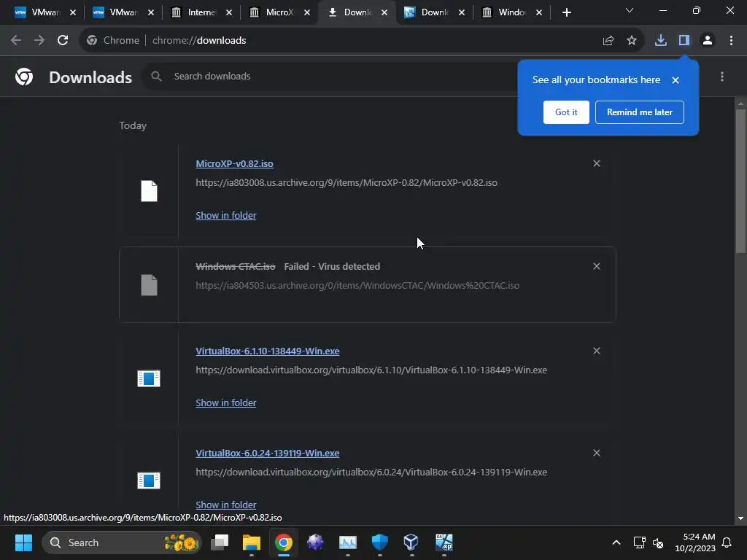Open the volume muted tray icon
This screenshot has width=747, height=560.
659,542
